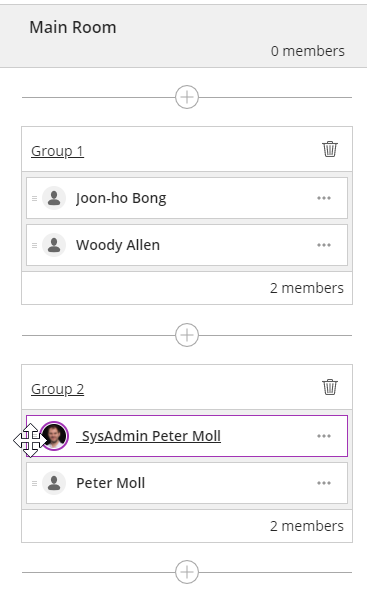The image size is (367, 608).
Task: Click SysAdmin Peter Moll's profile photo
Action: click(x=54, y=436)
